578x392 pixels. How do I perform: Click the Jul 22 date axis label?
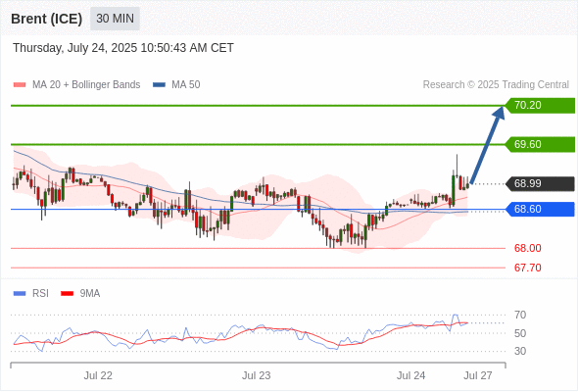pyautogui.click(x=98, y=375)
